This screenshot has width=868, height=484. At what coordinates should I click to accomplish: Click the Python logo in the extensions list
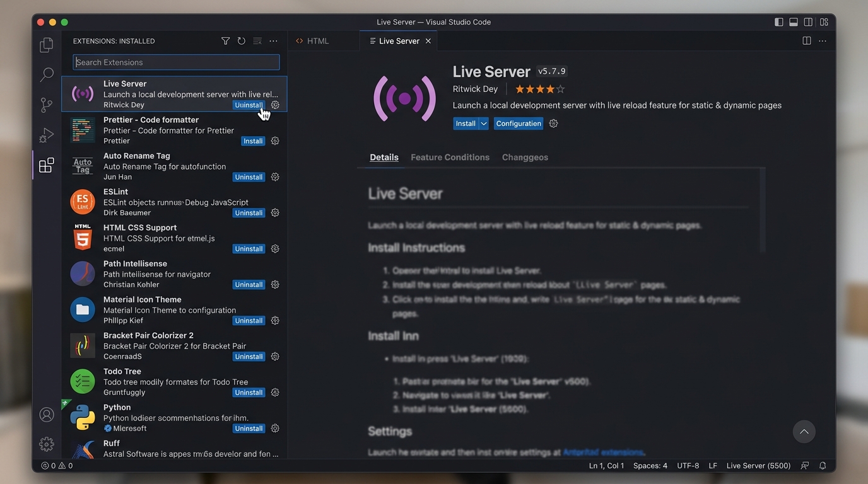click(x=83, y=417)
